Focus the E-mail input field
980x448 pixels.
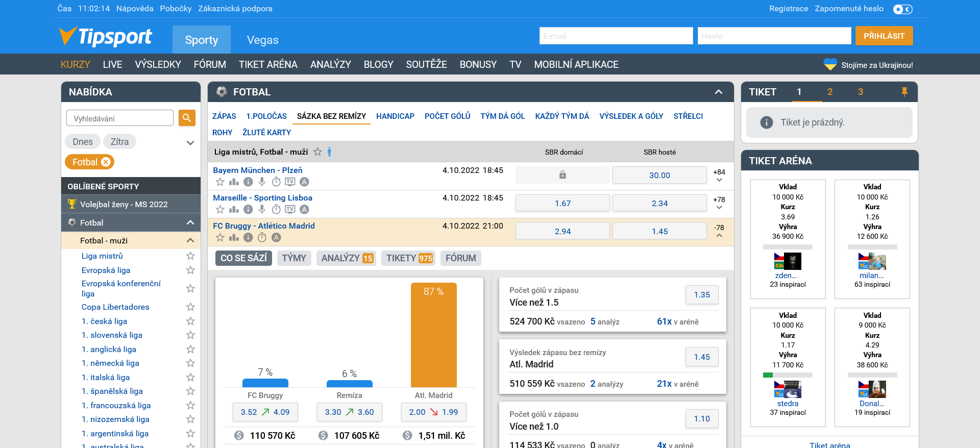coord(616,36)
